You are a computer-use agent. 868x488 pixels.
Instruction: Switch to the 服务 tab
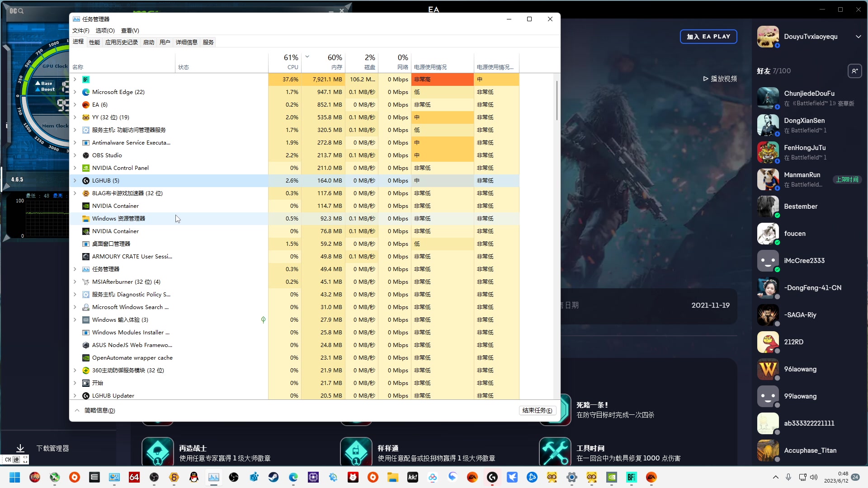click(208, 42)
